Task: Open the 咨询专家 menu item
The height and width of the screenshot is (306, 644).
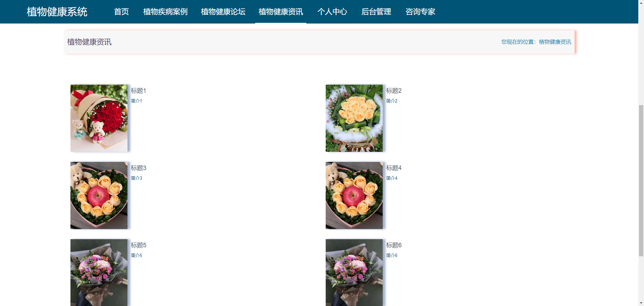Action: pyautogui.click(x=420, y=12)
